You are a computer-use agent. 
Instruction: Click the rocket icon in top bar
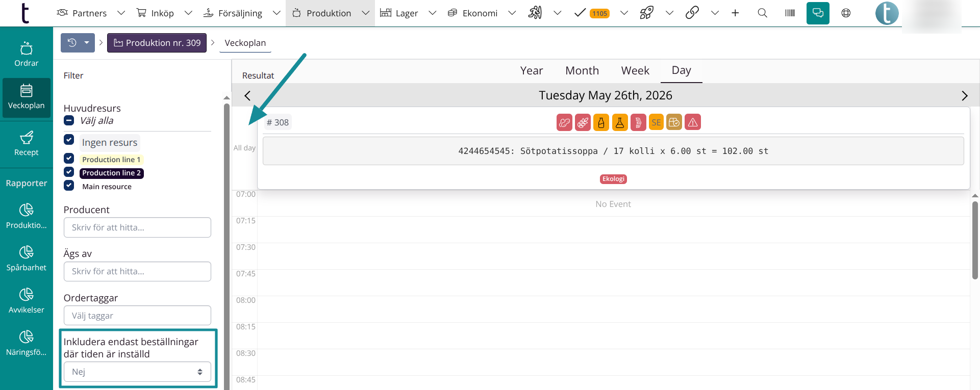click(647, 13)
